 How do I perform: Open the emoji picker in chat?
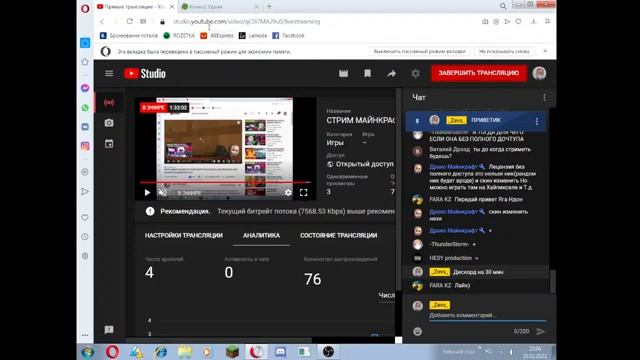pyautogui.click(x=417, y=331)
